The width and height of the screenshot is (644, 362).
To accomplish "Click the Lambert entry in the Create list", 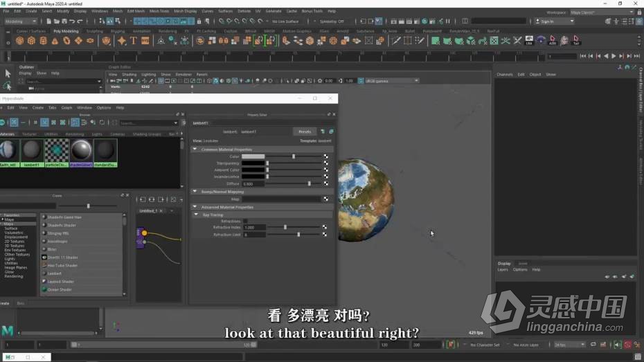I will click(x=54, y=274).
